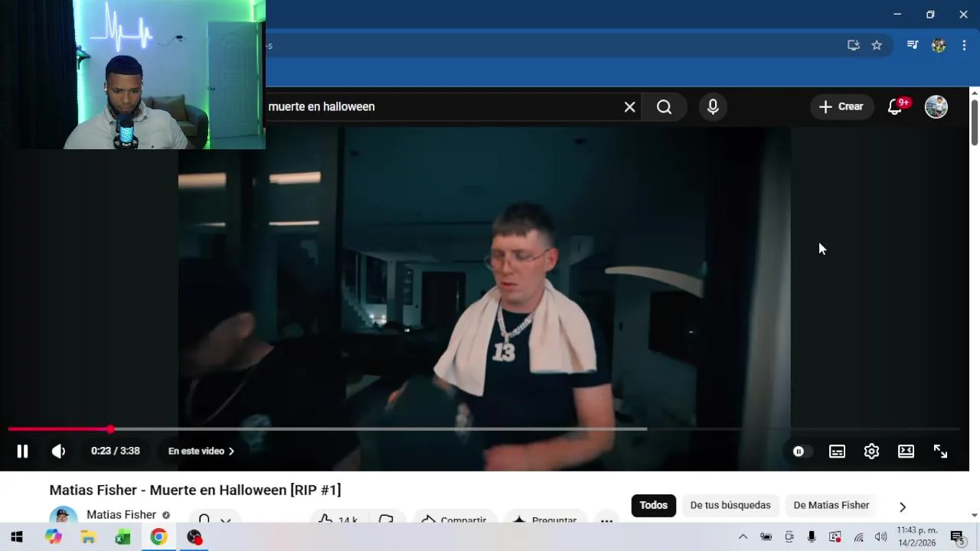
Task: Click the magnifying glass search button
Action: coord(664,107)
